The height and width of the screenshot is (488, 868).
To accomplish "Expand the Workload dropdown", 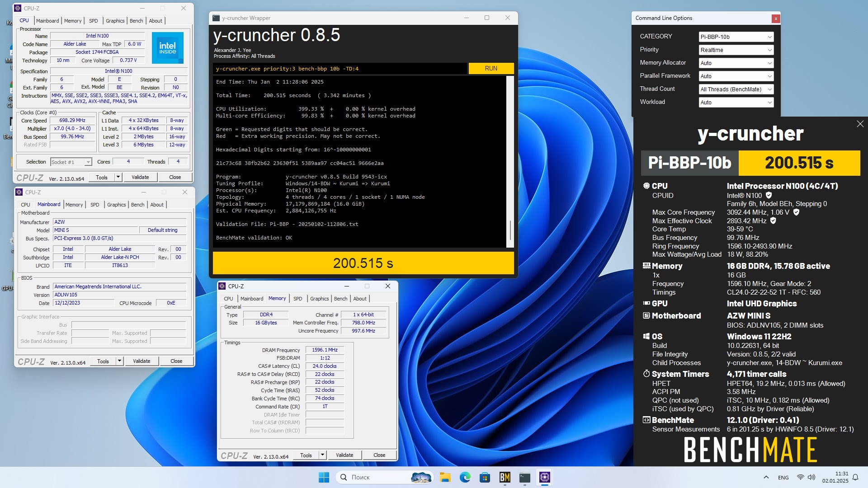I will (736, 103).
